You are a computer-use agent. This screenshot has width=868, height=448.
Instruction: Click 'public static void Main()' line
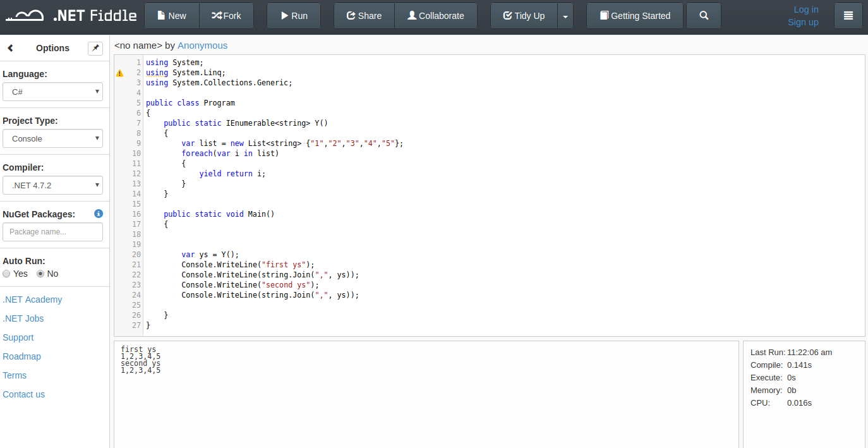tap(219, 214)
